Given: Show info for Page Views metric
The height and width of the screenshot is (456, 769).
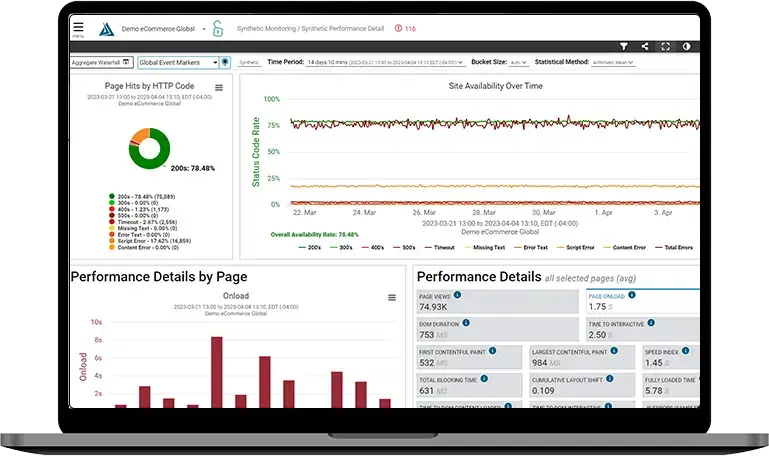Looking at the screenshot, I should tap(457, 295).
